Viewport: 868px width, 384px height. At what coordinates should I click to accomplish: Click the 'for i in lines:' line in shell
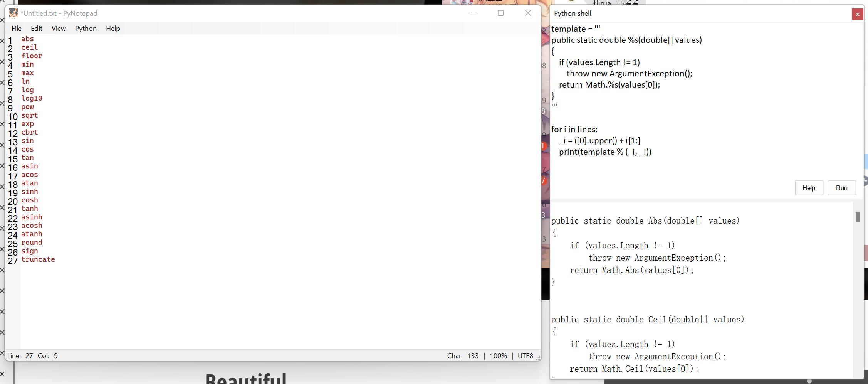574,130
